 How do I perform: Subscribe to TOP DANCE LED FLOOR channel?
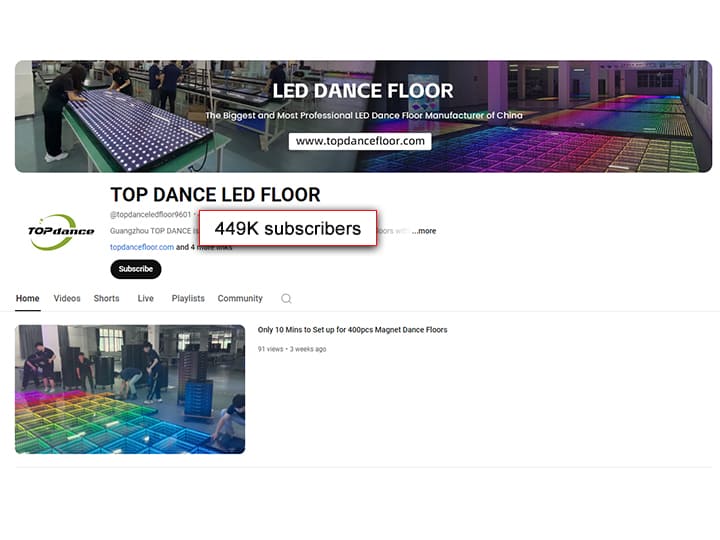[x=135, y=269]
